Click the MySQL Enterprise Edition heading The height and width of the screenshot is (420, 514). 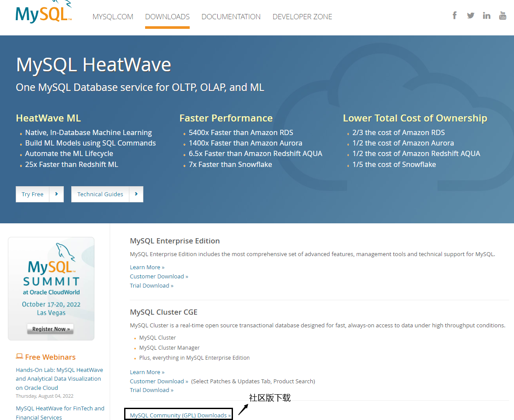pos(175,241)
